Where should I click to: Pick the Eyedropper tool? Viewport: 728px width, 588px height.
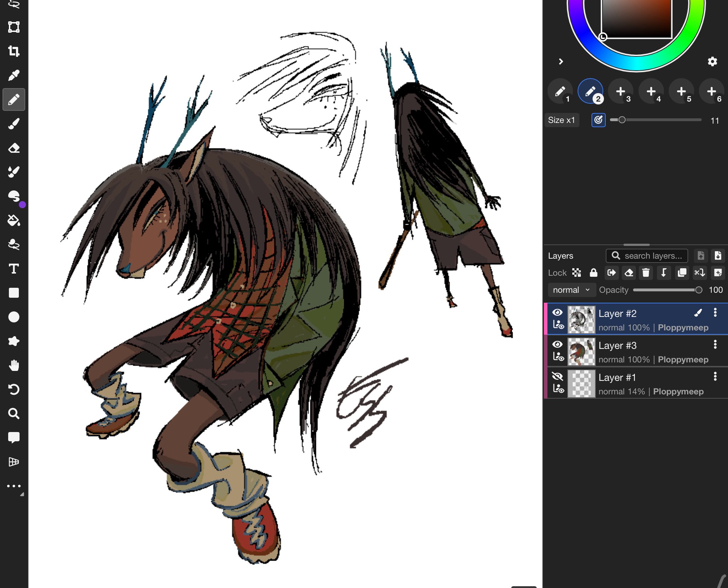pos(14,75)
